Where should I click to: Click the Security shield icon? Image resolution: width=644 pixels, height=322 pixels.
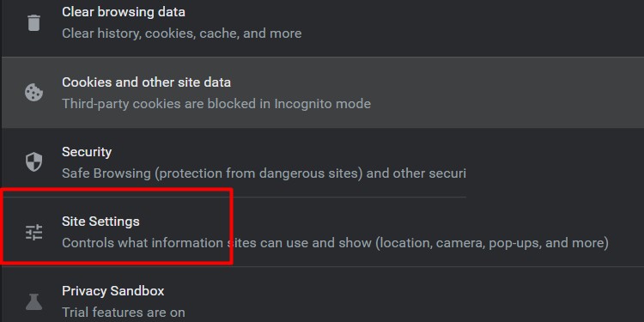coord(33,161)
